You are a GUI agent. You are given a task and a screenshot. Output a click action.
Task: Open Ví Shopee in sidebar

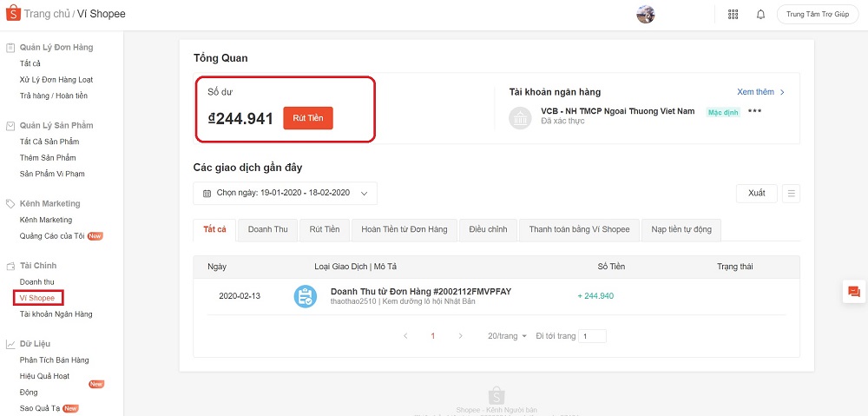click(x=37, y=298)
